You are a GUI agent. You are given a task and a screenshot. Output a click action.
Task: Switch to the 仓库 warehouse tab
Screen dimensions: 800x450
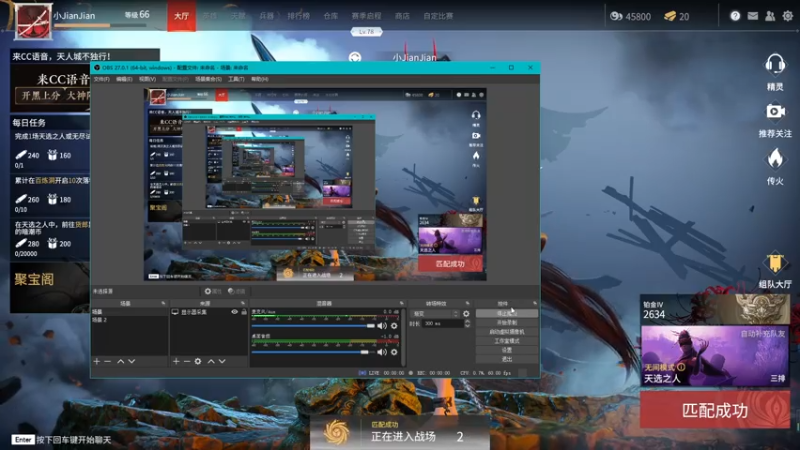pyautogui.click(x=331, y=16)
